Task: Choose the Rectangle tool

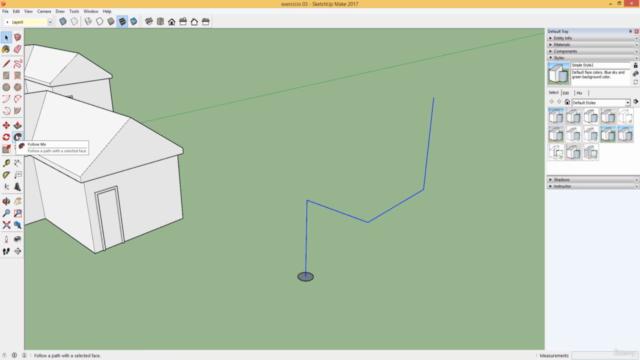Action: [6, 76]
